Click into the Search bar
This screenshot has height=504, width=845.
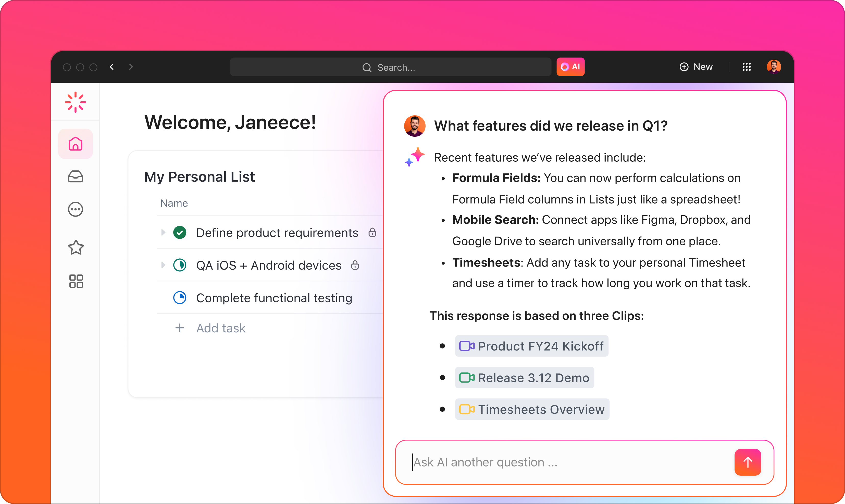[x=391, y=67]
